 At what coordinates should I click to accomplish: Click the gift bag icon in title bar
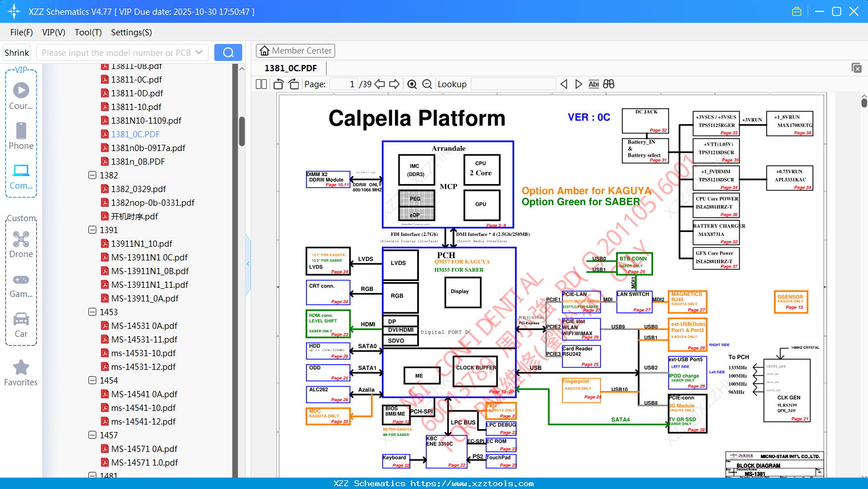tap(797, 11)
